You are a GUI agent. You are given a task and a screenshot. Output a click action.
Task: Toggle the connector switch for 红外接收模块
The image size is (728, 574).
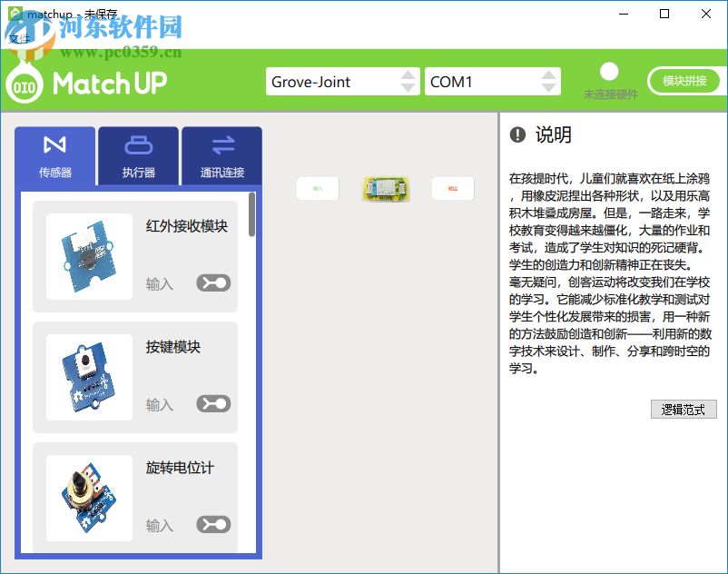[x=213, y=282]
